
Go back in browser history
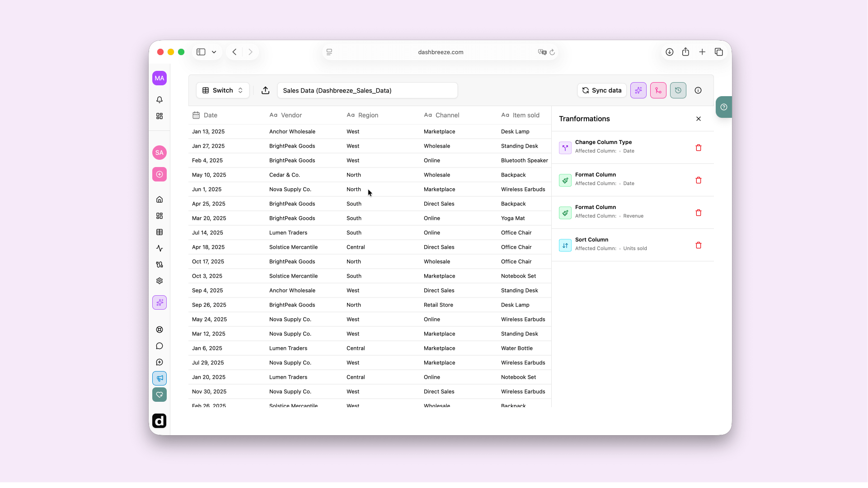[x=235, y=52]
